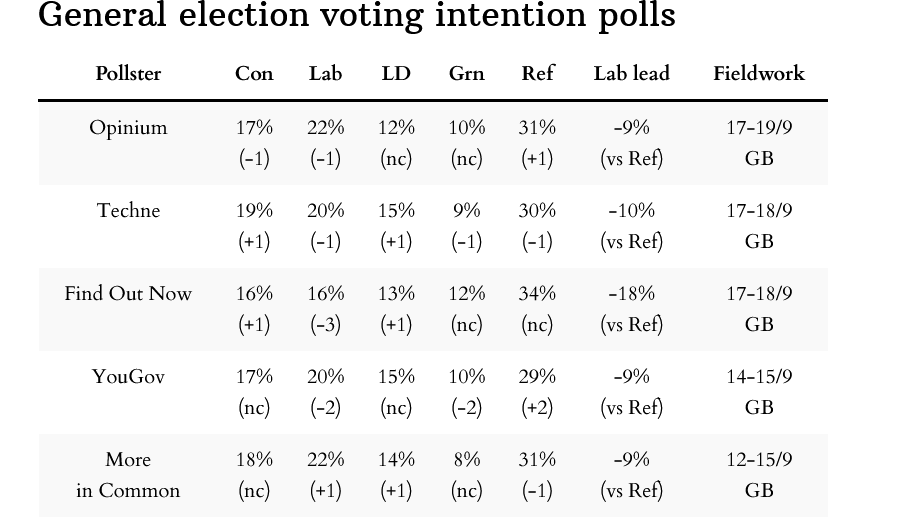This screenshot has width=899, height=518.
Task: Click Find Out Now's 34% Ref figure
Action: (x=537, y=294)
